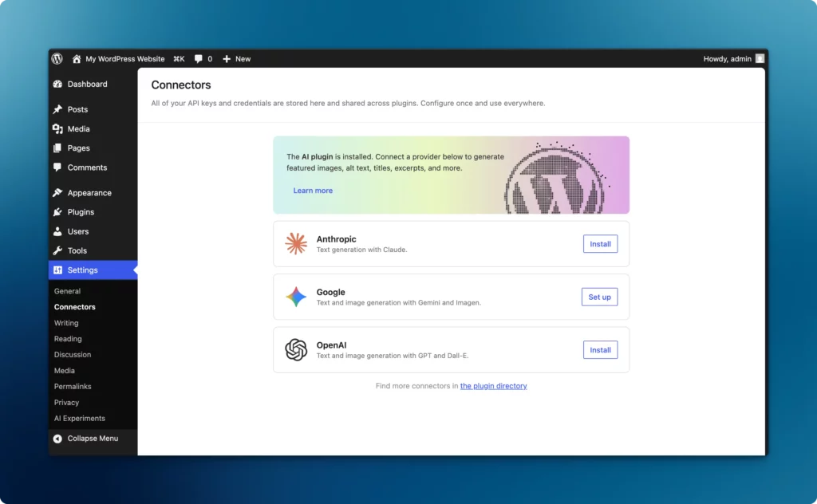The image size is (817, 504).
Task: Follow the Learn more link
Action: pyautogui.click(x=313, y=191)
